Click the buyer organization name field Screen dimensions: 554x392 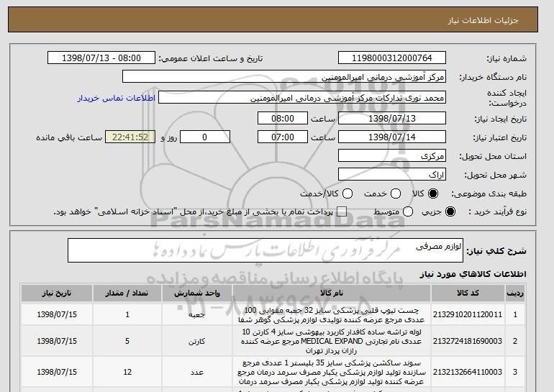284,77
